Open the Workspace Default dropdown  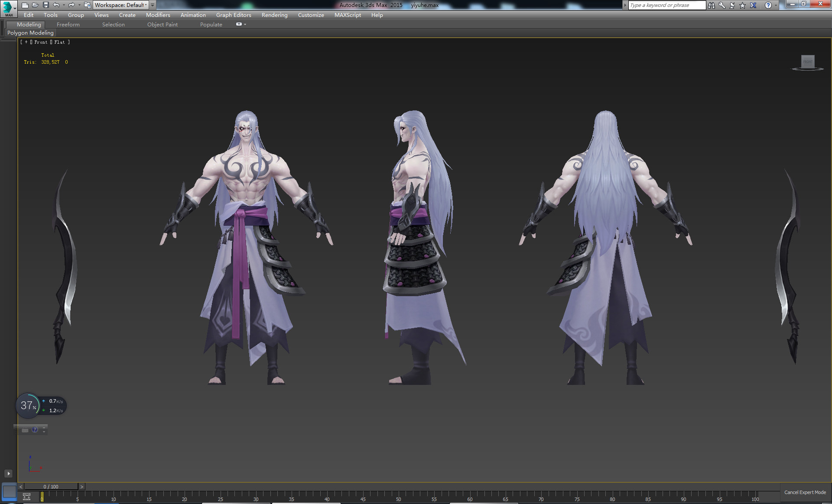coord(121,5)
